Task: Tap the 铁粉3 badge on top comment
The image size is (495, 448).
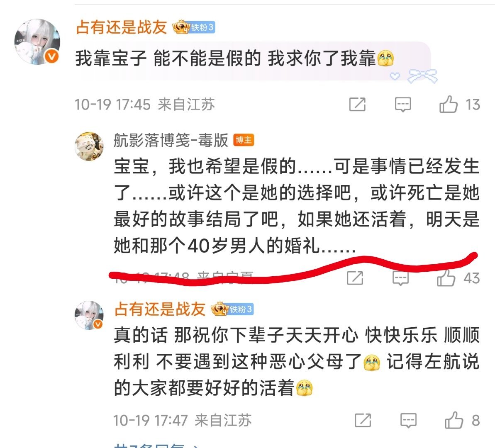Action: (x=194, y=27)
